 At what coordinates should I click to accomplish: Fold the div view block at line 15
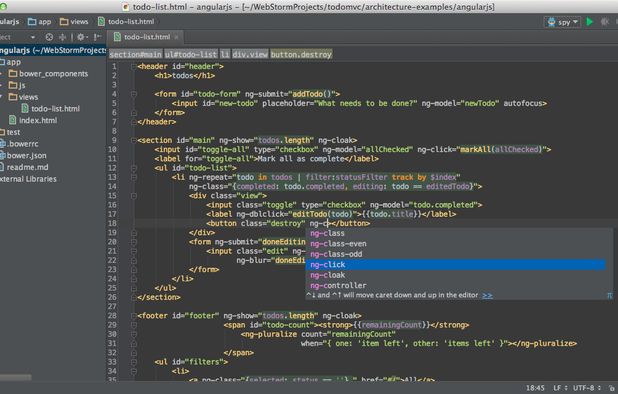point(134,196)
